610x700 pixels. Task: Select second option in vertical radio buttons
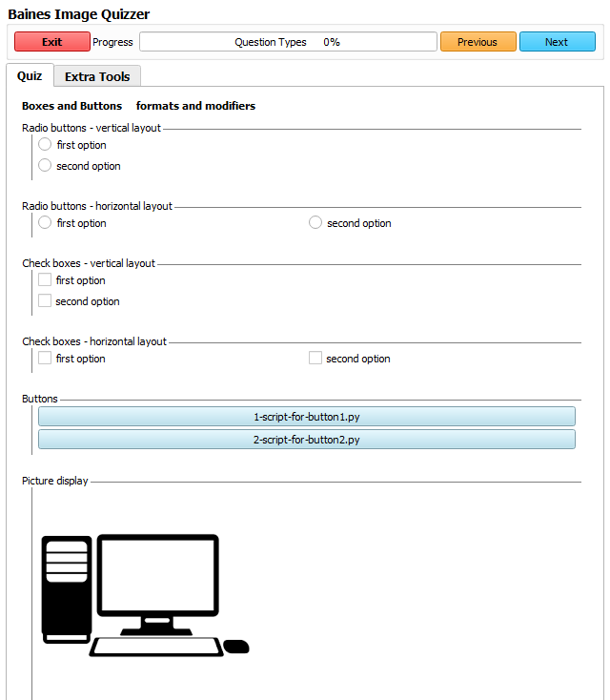(45, 166)
